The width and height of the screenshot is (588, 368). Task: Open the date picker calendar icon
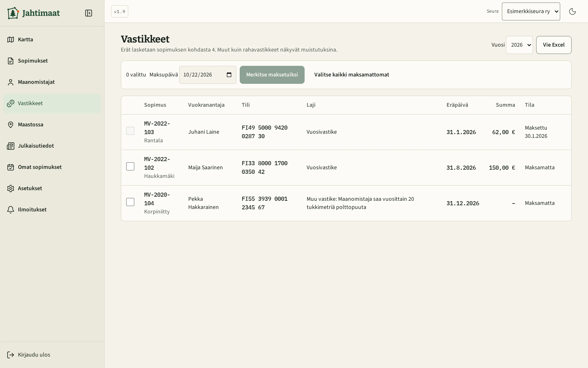[229, 75]
